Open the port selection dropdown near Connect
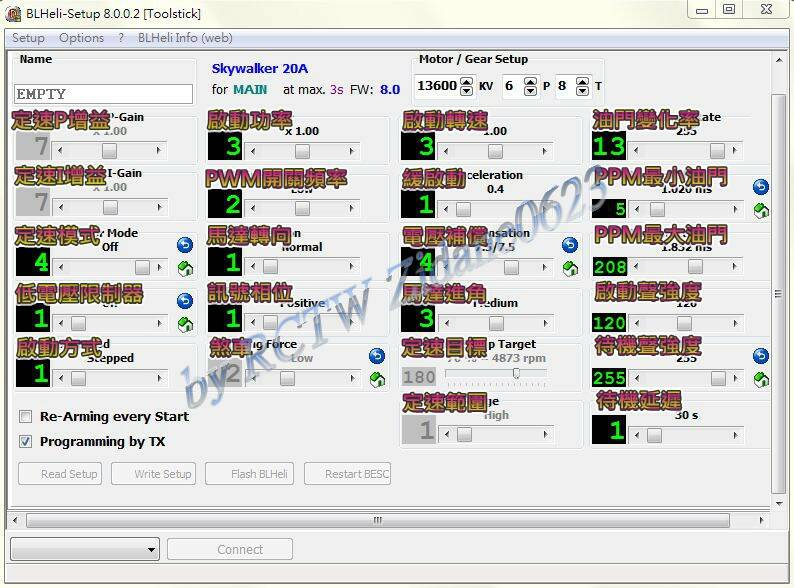 tap(85, 549)
